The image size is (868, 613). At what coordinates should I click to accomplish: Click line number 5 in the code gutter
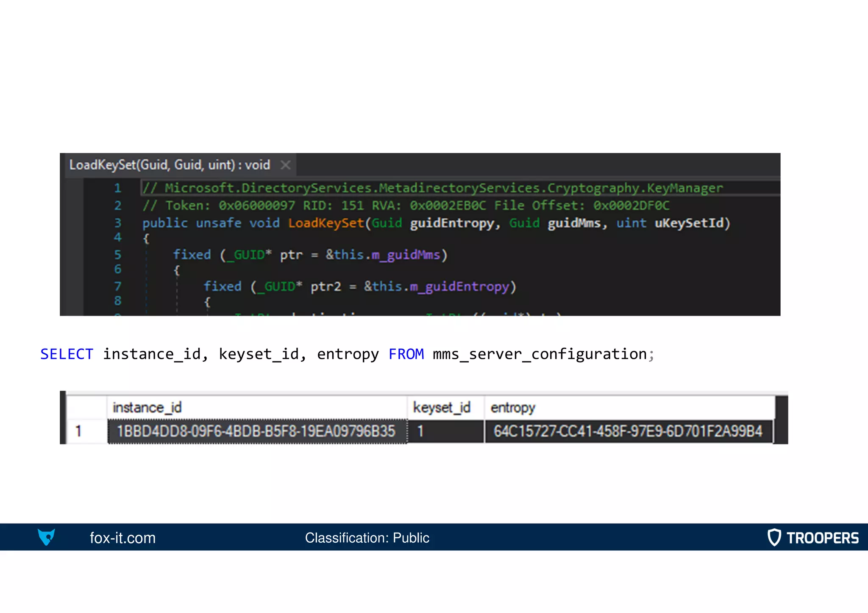pos(117,255)
